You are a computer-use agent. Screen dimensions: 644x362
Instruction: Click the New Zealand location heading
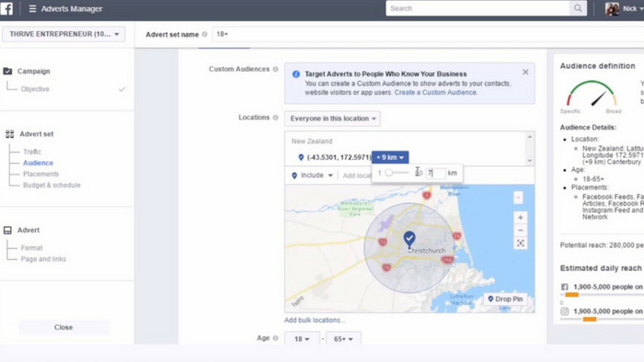(312, 141)
